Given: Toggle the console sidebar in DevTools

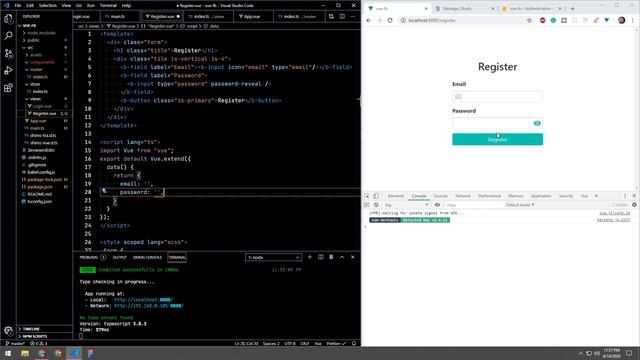Looking at the screenshot, I should coord(367,205).
